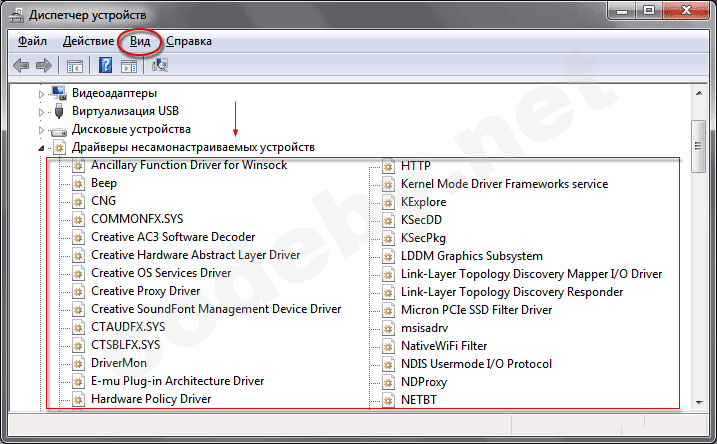Expand the Дисковые устройства node
The image size is (717, 444).
pyautogui.click(x=41, y=130)
